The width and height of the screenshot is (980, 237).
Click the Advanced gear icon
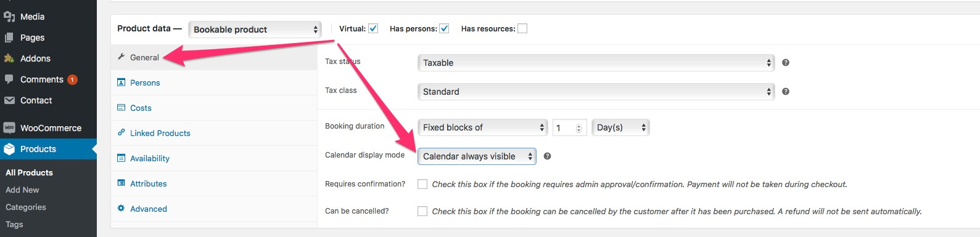[x=121, y=209]
